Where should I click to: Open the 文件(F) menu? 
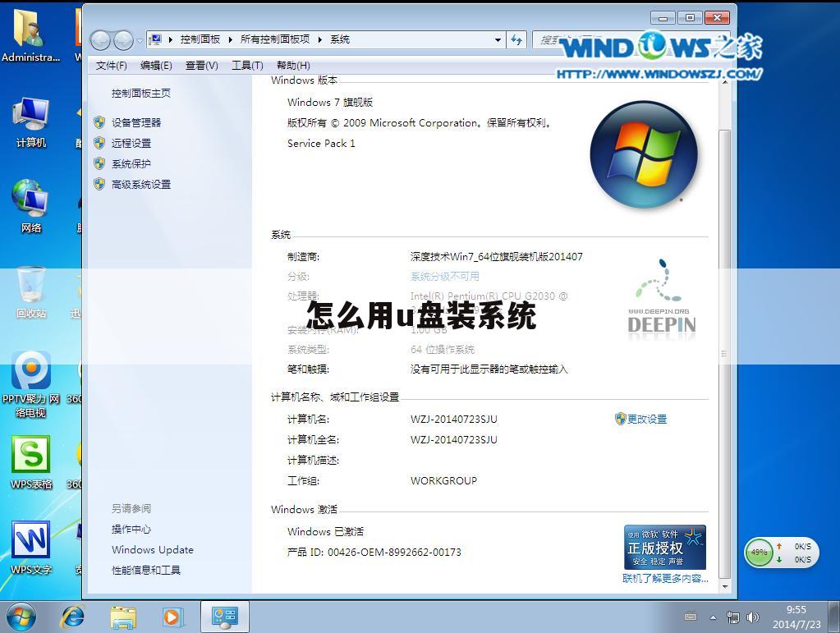pyautogui.click(x=112, y=66)
